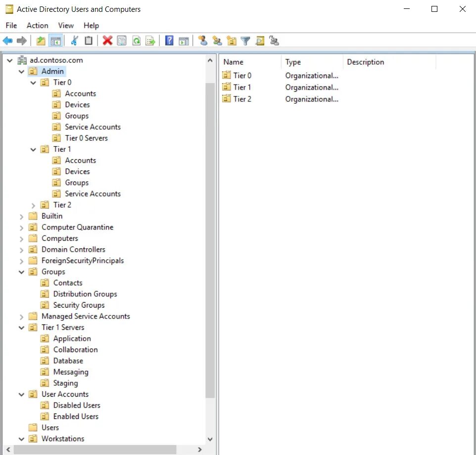Select the Distribution Groups OU
The height and width of the screenshot is (455, 476).
[85, 294]
